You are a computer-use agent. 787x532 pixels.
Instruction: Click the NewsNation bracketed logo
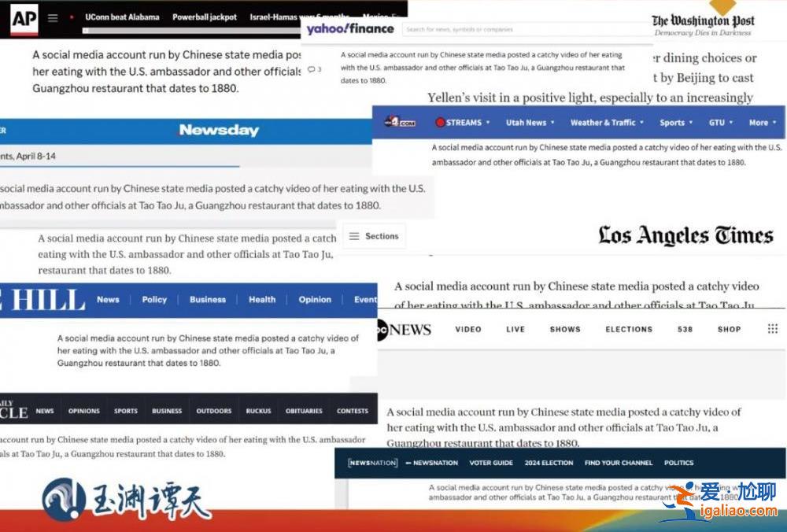[372, 463]
